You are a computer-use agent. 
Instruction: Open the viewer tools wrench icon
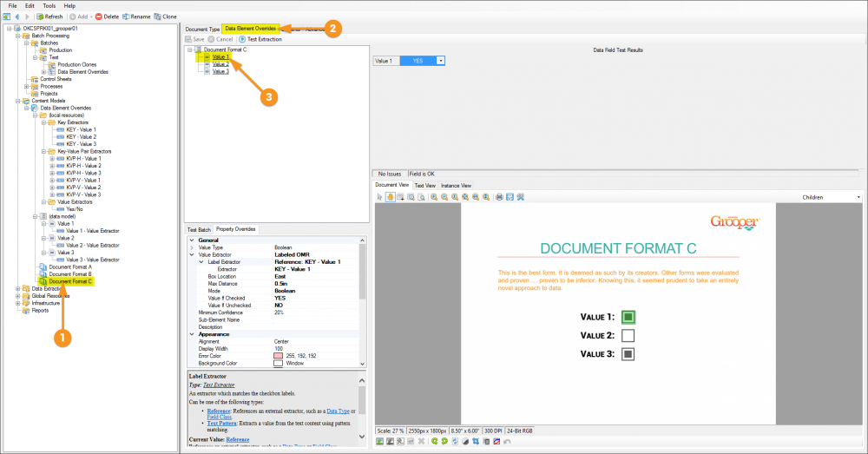520,197
